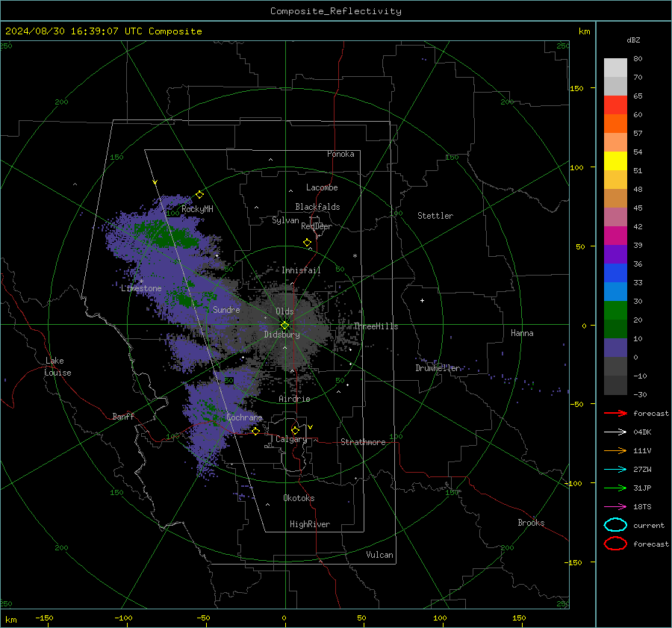Image resolution: width=672 pixels, height=628 pixels.
Task: Click the Okotoks town label
Action: pyautogui.click(x=299, y=498)
